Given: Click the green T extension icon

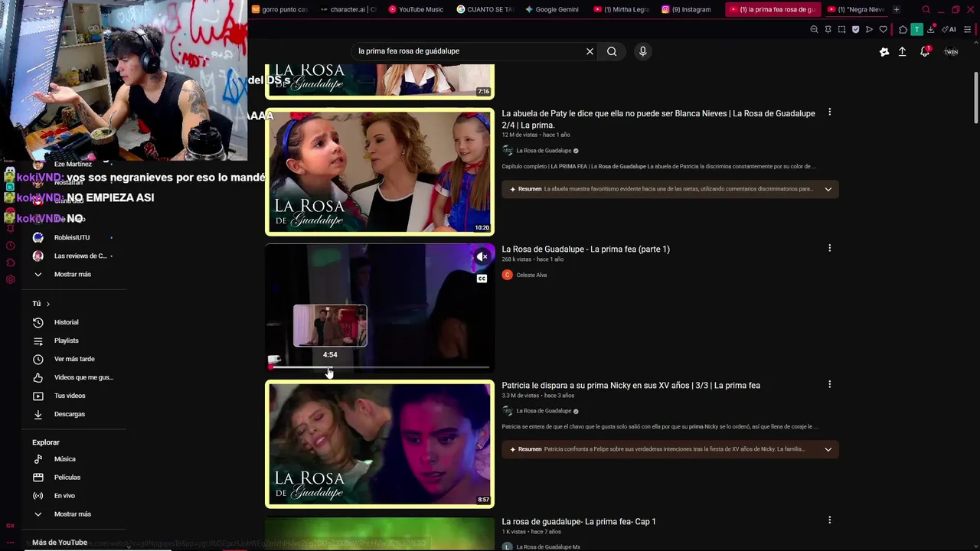Looking at the screenshot, I should point(916,29).
